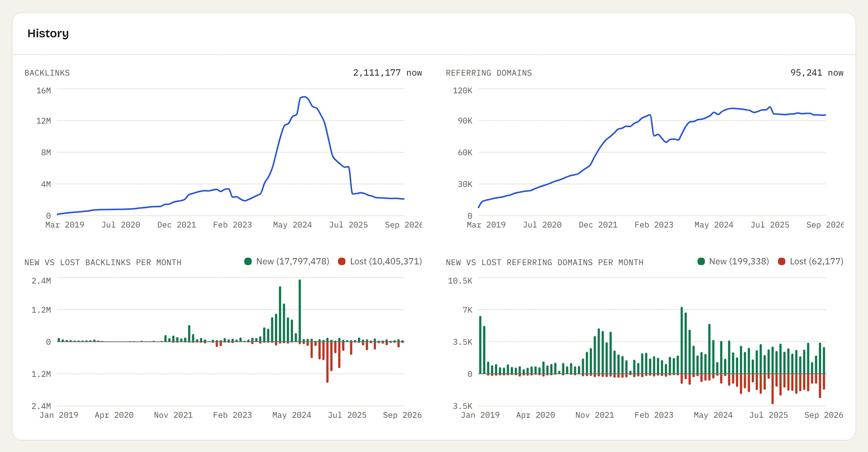Click the 7K axis label

pos(467,310)
